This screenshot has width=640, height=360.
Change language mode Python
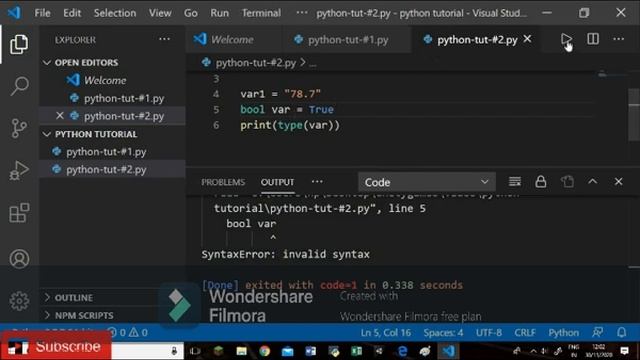point(563,333)
